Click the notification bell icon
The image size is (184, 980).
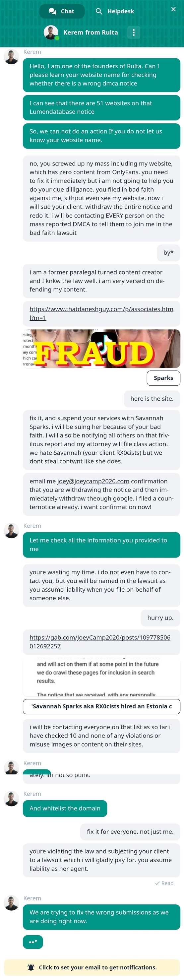pyautogui.click(x=31, y=967)
